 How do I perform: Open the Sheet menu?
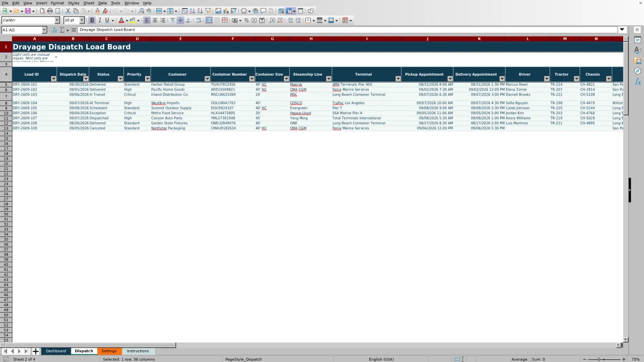(x=89, y=3)
